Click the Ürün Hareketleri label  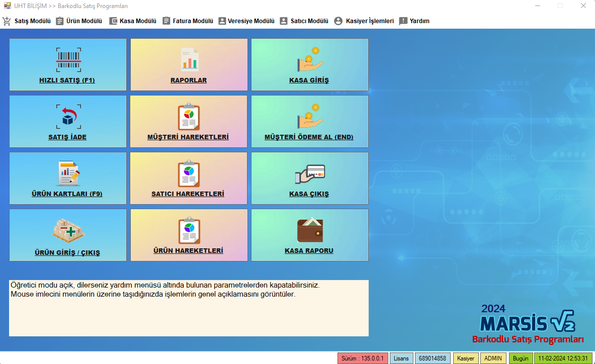coord(188,250)
